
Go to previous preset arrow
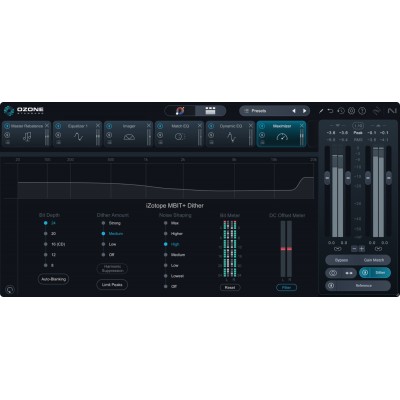294,111
